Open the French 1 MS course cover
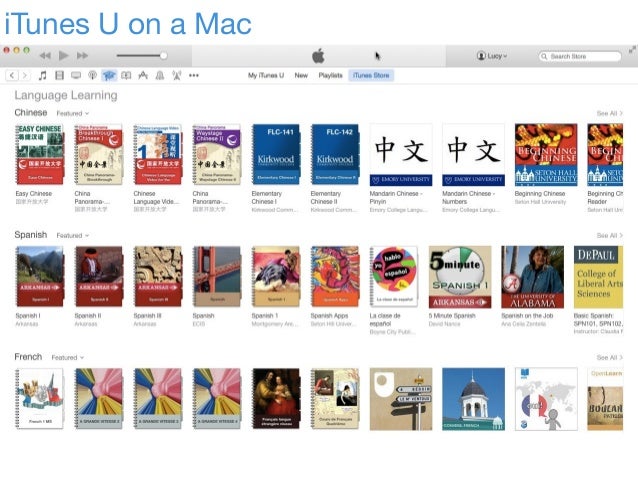This screenshot has width=638, height=479. click(39, 398)
